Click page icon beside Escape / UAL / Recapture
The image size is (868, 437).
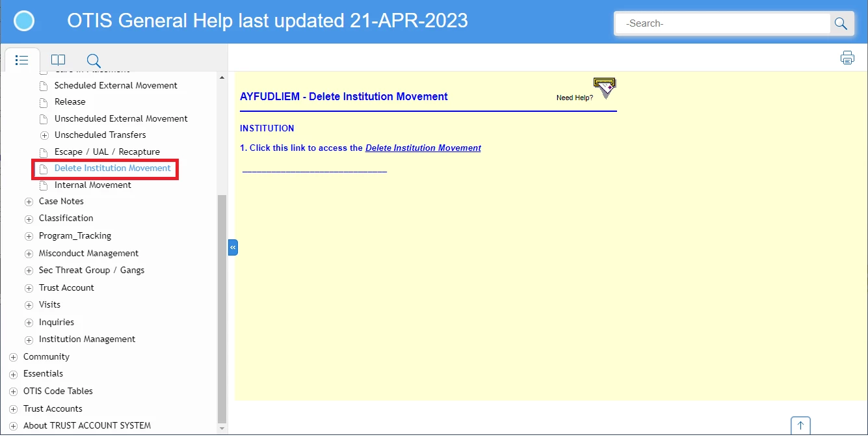(44, 152)
